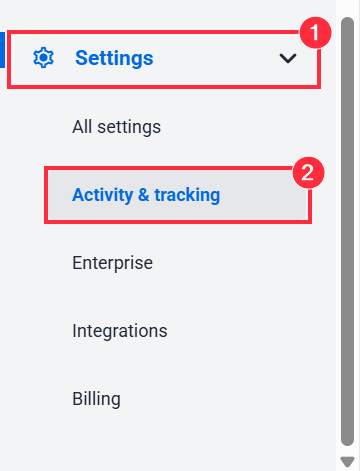
Task: Click the ampersand in Activity & tracking
Action: tap(144, 195)
